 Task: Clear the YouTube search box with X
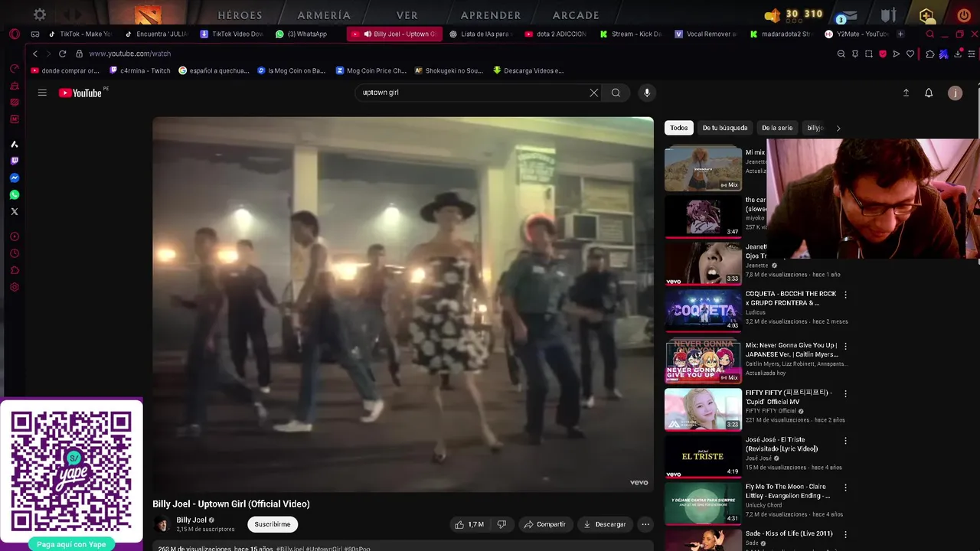pyautogui.click(x=593, y=93)
